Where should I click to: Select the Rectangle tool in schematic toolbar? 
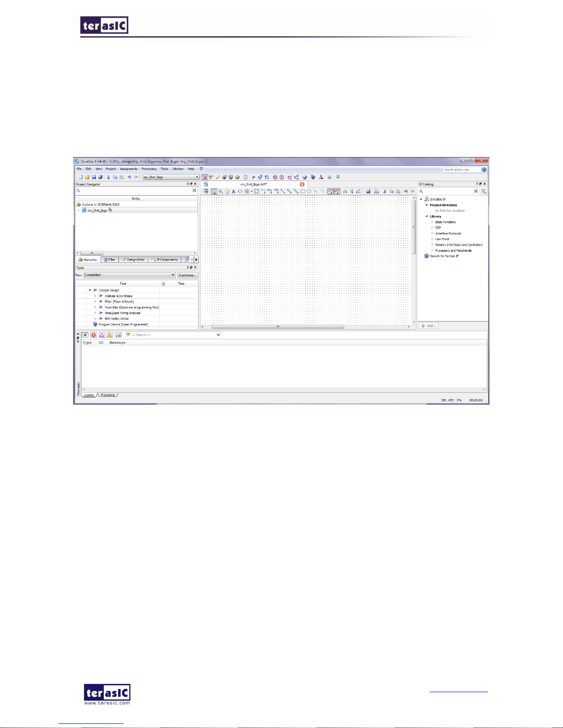[x=302, y=191]
